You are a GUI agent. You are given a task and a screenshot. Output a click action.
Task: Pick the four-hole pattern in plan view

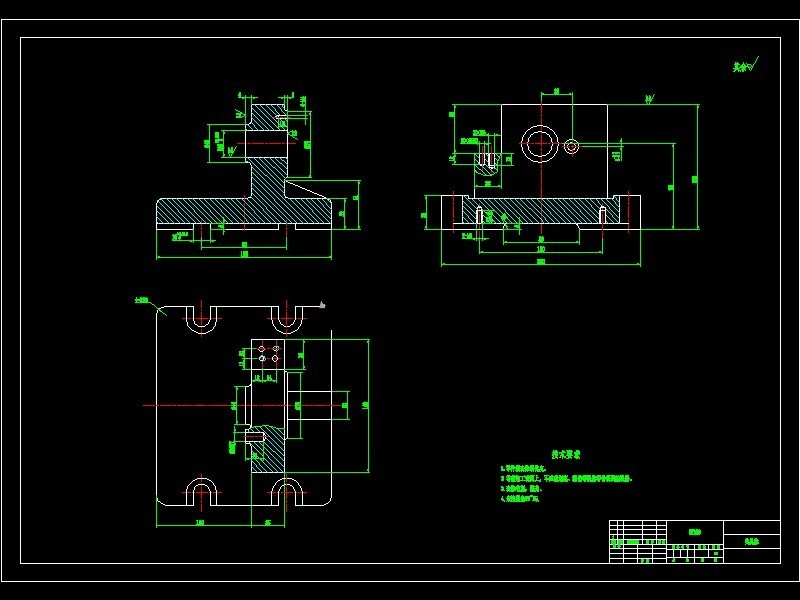[x=268, y=354]
